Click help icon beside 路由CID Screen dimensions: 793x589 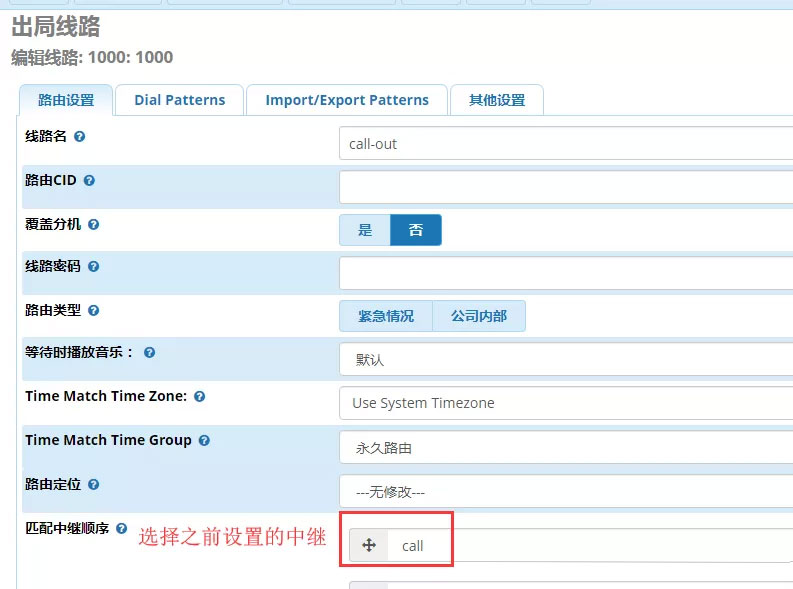89,181
